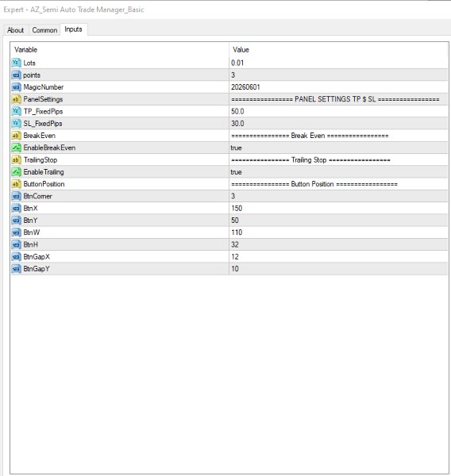Select the TP_FixedPips variable name
Screen dimensions: 451x476
(43, 111)
